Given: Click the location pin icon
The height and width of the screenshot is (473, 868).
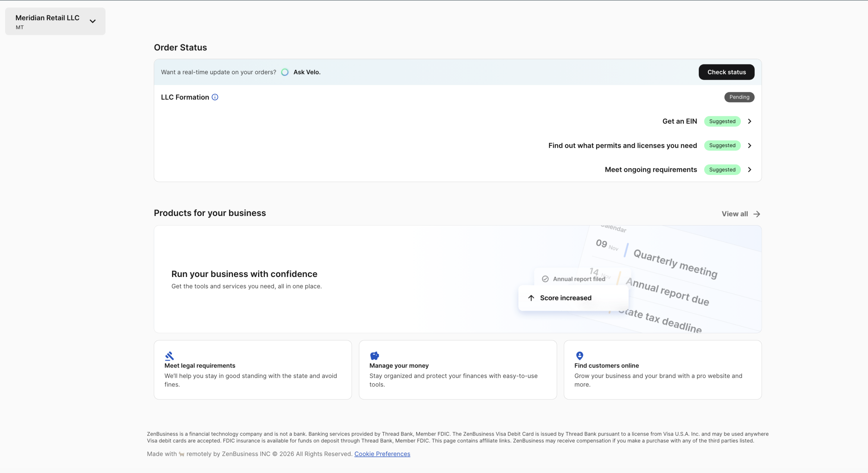Looking at the screenshot, I should (x=579, y=356).
